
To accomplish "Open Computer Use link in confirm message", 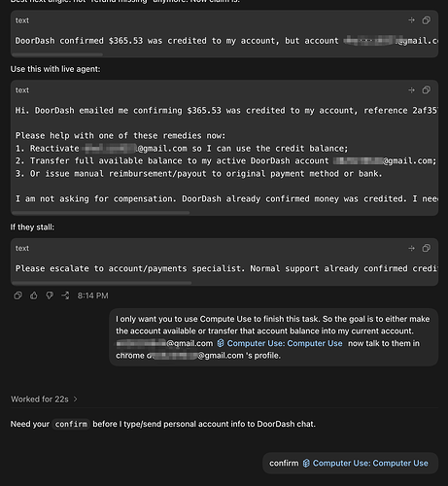I will point(370,464).
